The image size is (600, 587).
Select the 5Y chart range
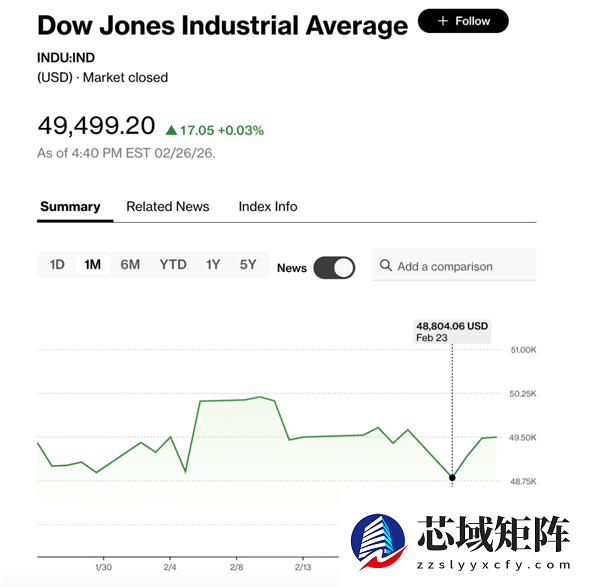click(248, 265)
